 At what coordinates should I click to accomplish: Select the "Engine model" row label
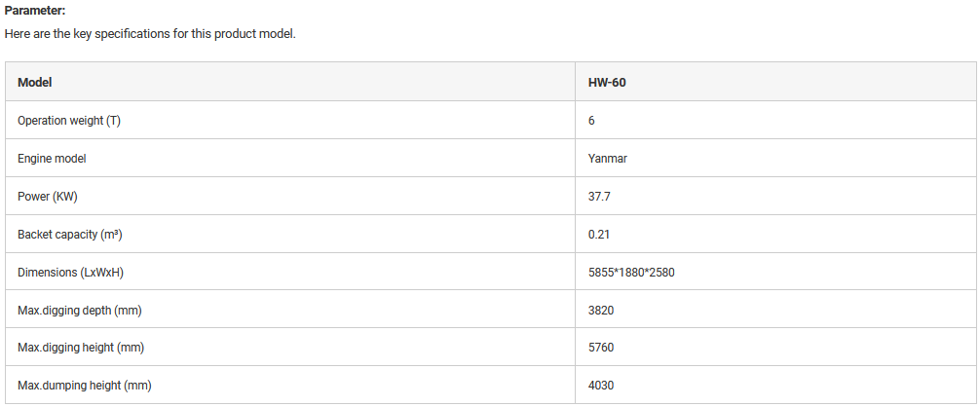click(x=53, y=159)
